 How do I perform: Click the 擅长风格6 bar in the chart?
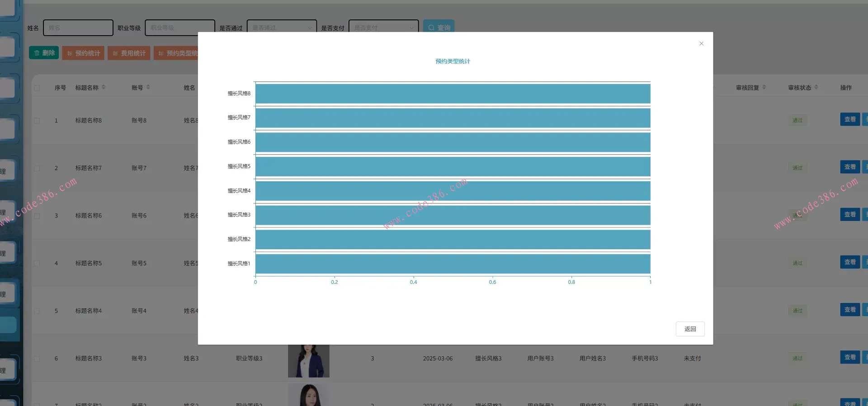[x=453, y=142]
